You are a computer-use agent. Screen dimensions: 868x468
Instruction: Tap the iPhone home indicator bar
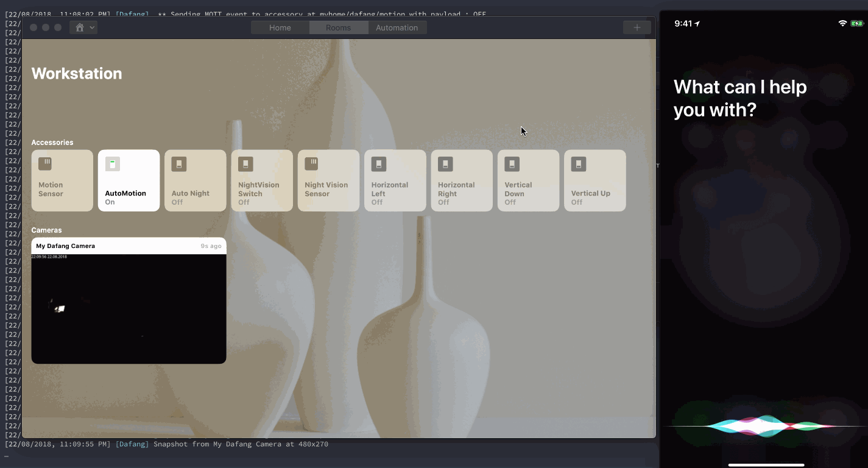[766, 465]
